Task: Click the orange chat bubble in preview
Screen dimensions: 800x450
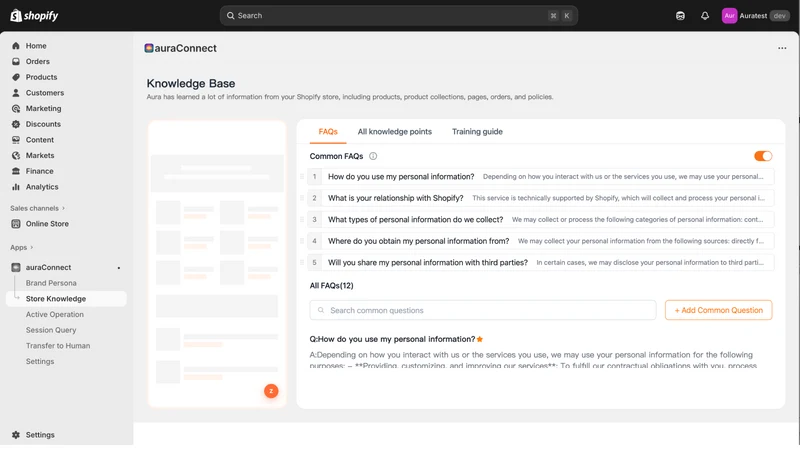Action: (271, 391)
